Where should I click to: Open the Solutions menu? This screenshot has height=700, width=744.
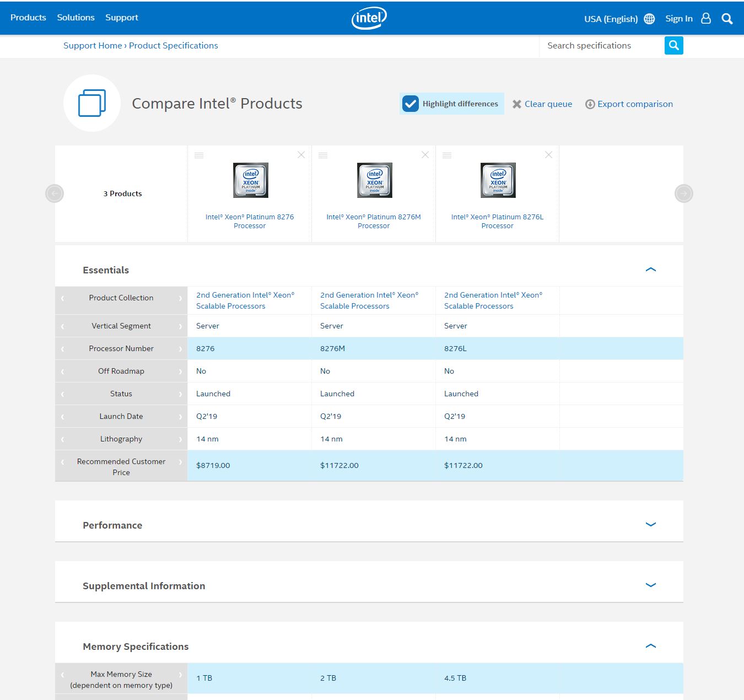click(76, 18)
